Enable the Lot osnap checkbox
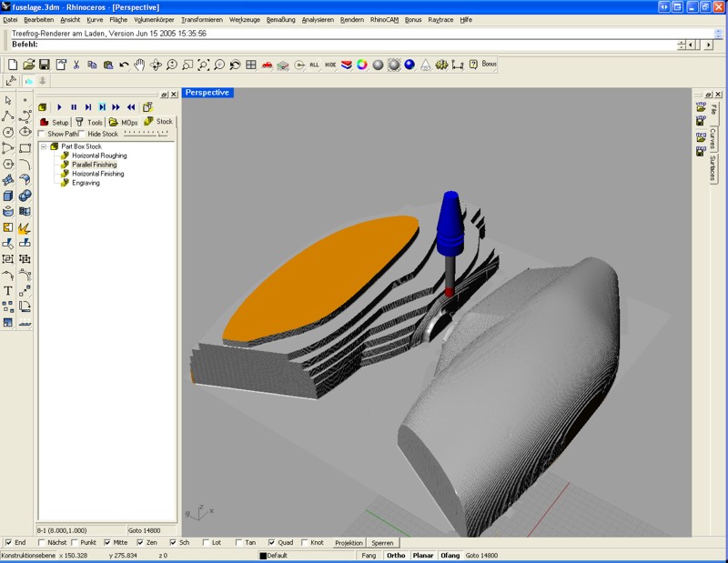The width and height of the screenshot is (728, 563). 207,542
